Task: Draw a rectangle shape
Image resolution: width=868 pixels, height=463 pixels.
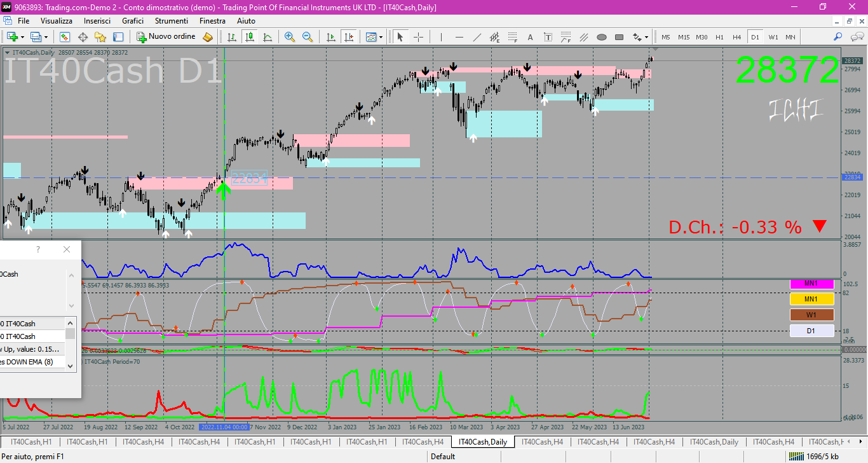Action: coord(619,37)
